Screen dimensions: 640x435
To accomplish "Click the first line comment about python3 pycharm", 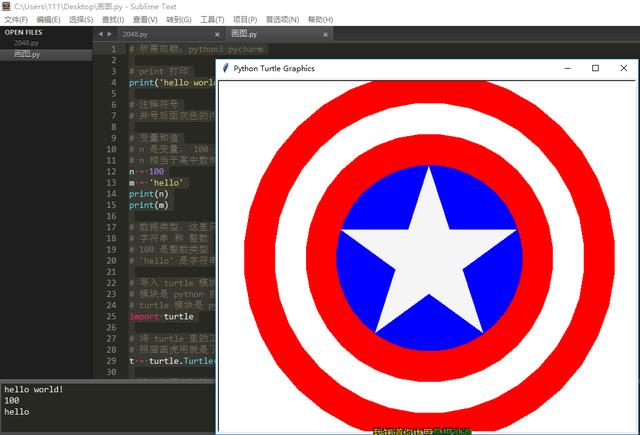I will click(196, 49).
